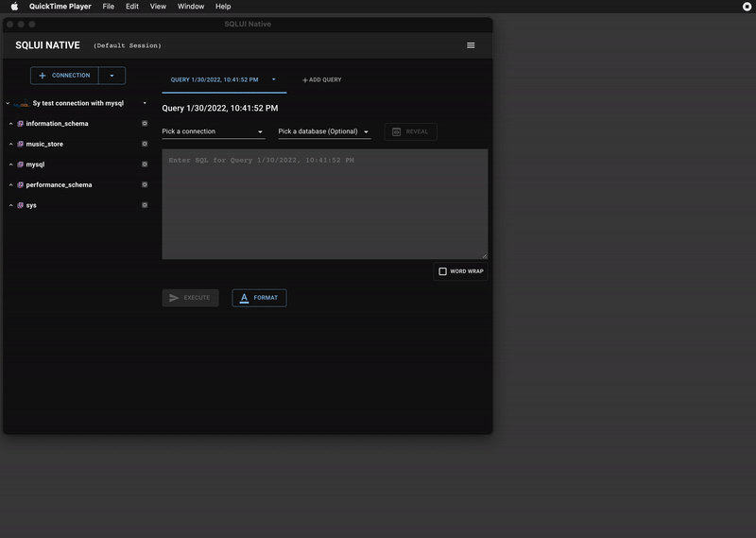Open the Connection button dropdown arrow
The width and height of the screenshot is (756, 538).
(x=112, y=76)
